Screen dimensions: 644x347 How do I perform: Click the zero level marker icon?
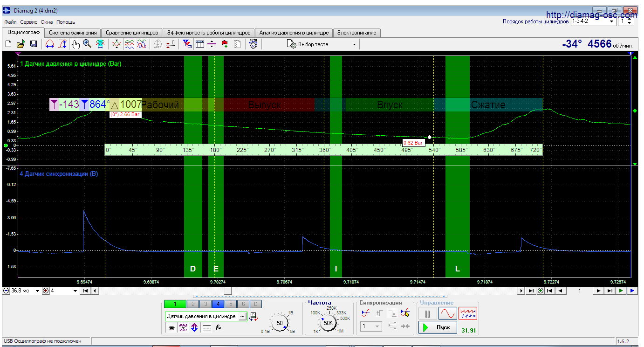pyautogui.click(x=171, y=44)
